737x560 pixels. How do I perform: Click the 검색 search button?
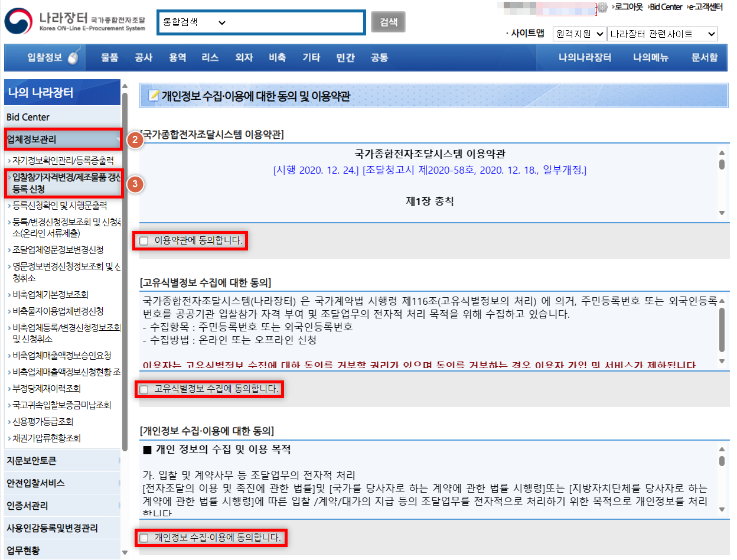click(x=388, y=21)
